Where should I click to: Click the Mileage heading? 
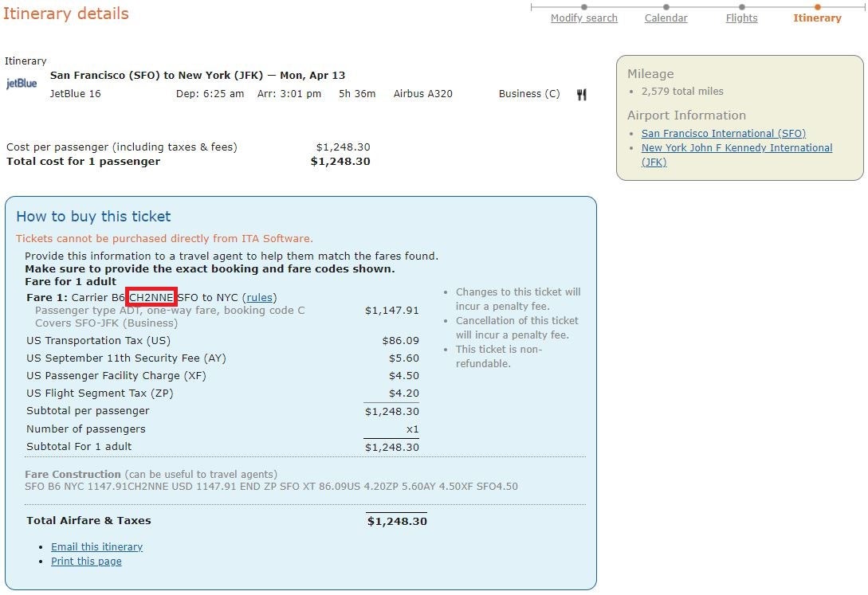(x=650, y=73)
